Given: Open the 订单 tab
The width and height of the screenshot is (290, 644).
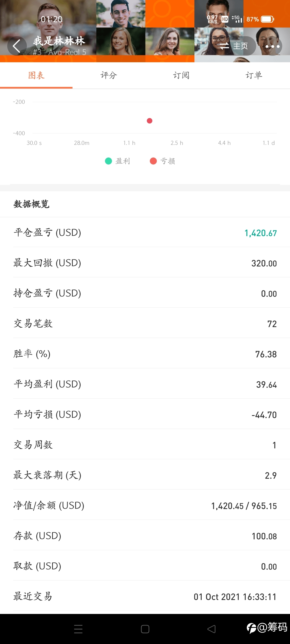Looking at the screenshot, I should coord(254,75).
